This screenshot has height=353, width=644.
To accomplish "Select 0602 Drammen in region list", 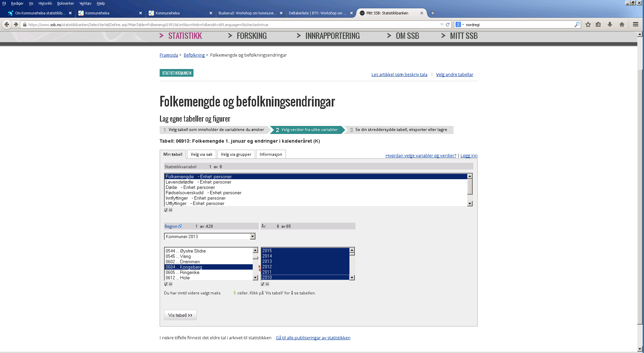I will 209,262.
